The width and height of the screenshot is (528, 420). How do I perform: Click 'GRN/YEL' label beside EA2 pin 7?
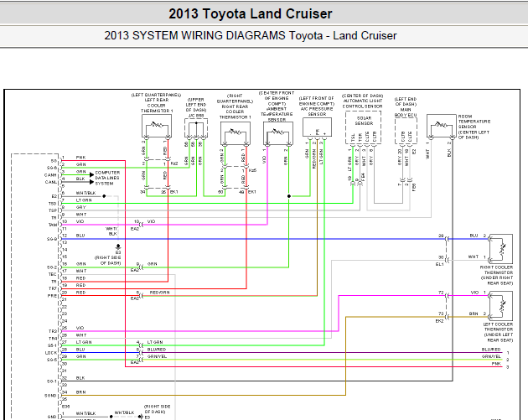[x=157, y=356]
